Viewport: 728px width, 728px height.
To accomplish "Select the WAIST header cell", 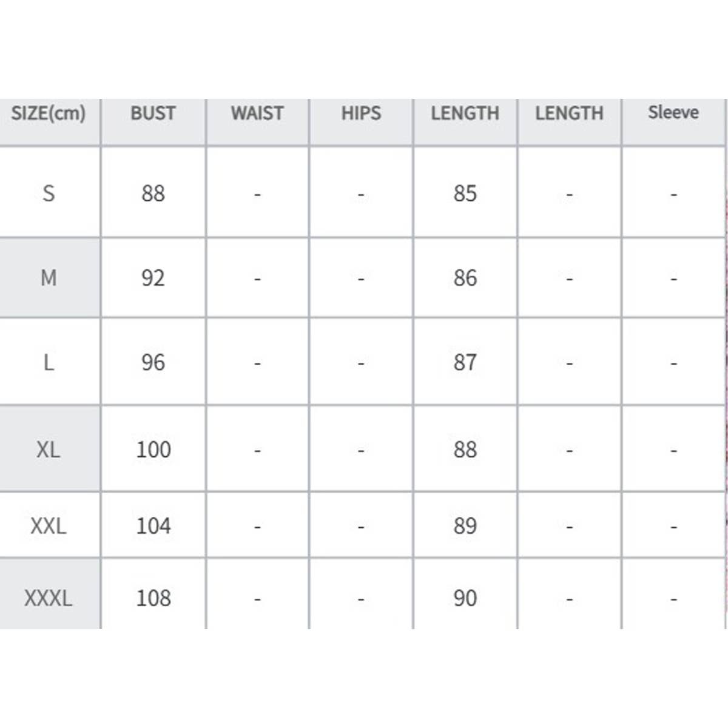I will (257, 113).
